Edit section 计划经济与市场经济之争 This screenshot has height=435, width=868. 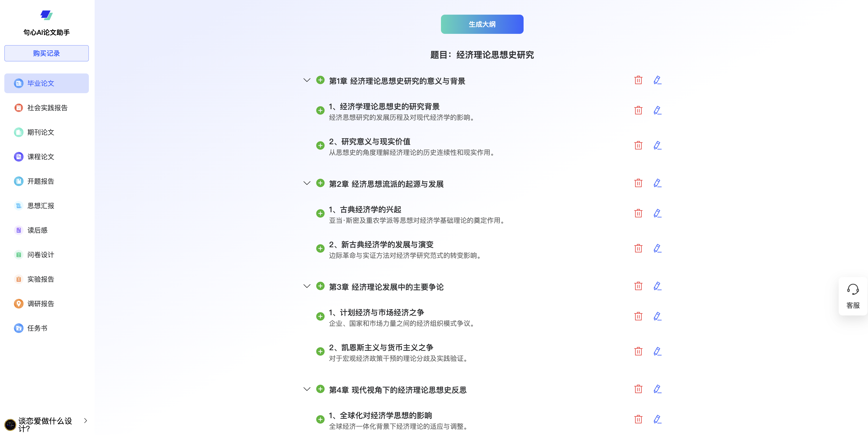[x=657, y=316]
